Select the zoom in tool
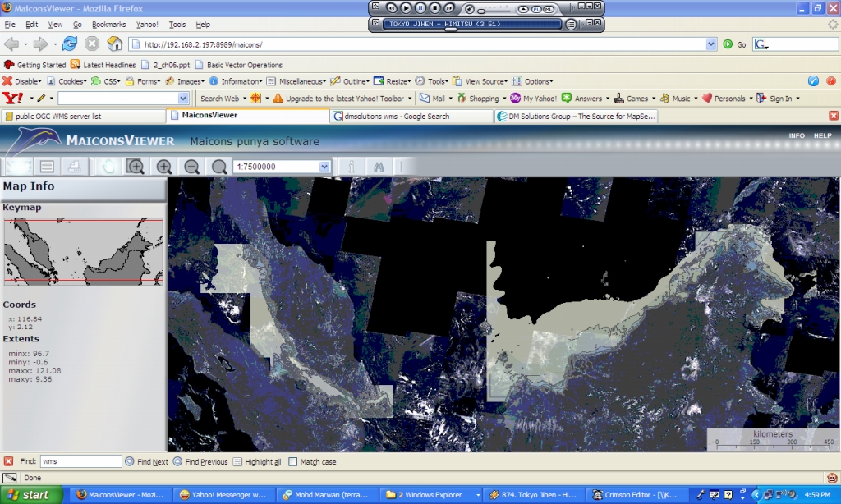 coord(163,167)
